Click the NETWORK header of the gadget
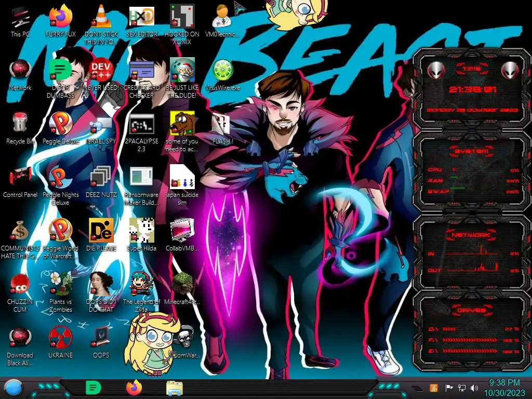Screen dimensions: 532x399 [x=471, y=235]
